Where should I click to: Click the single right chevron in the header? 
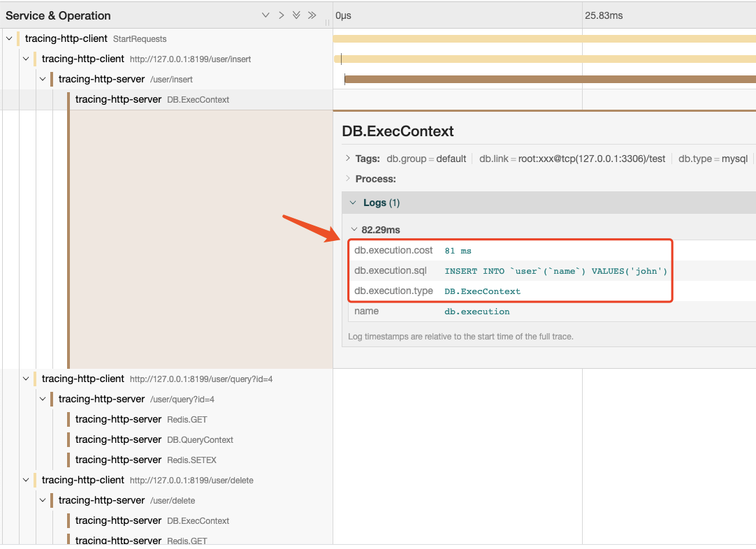[281, 15]
